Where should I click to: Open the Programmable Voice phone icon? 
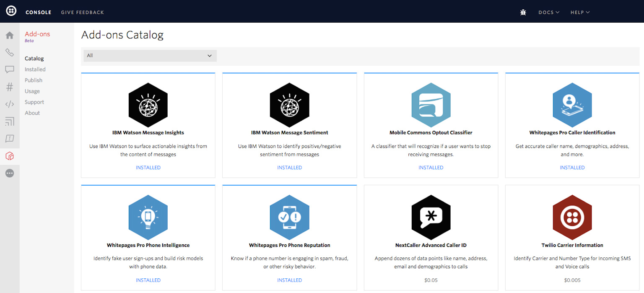pyautogui.click(x=10, y=52)
